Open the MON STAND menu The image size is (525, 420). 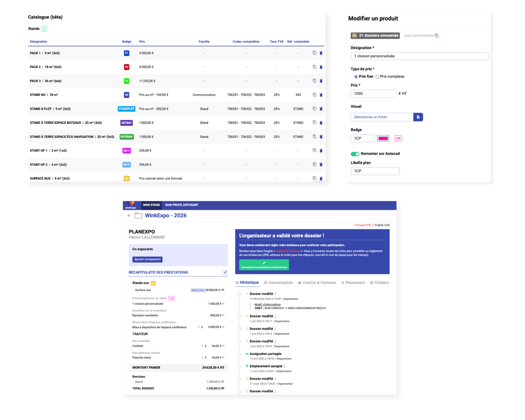(151, 205)
